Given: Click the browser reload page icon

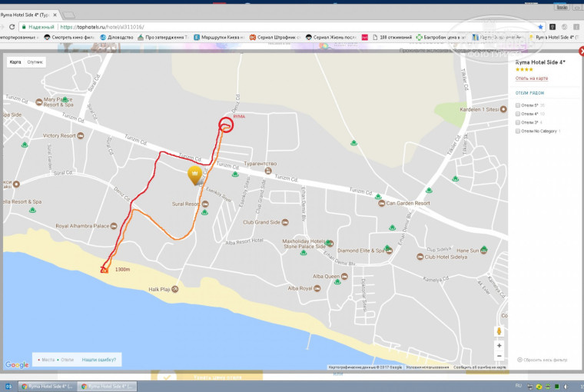Looking at the screenshot, I should [x=12, y=27].
